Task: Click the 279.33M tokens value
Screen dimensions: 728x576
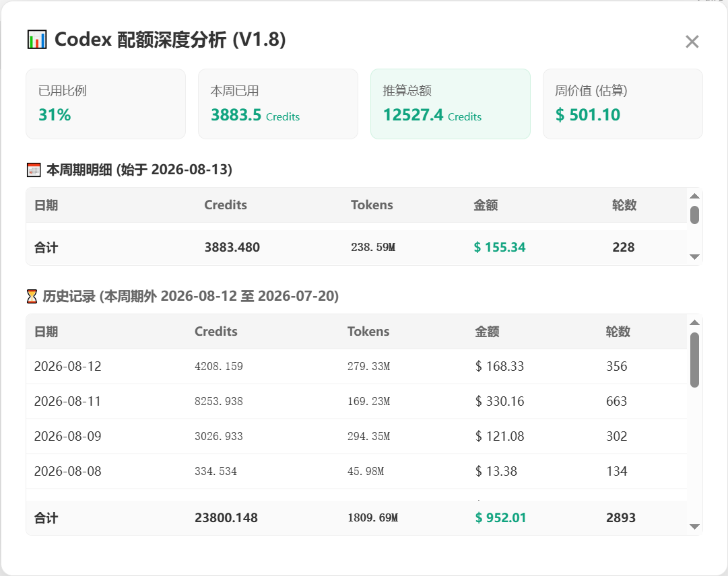Action: tap(369, 366)
